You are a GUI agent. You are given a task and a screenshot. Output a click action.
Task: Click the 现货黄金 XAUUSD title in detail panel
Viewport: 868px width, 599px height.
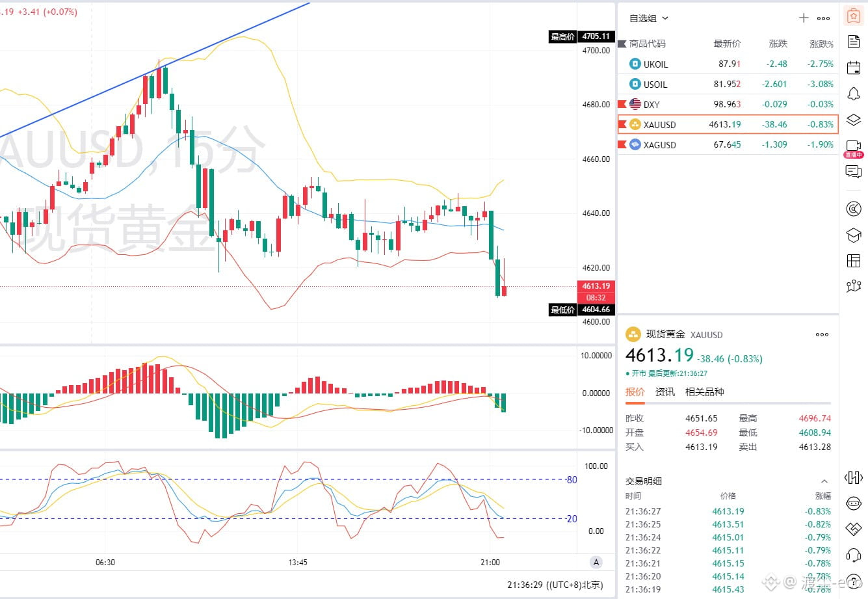click(684, 334)
